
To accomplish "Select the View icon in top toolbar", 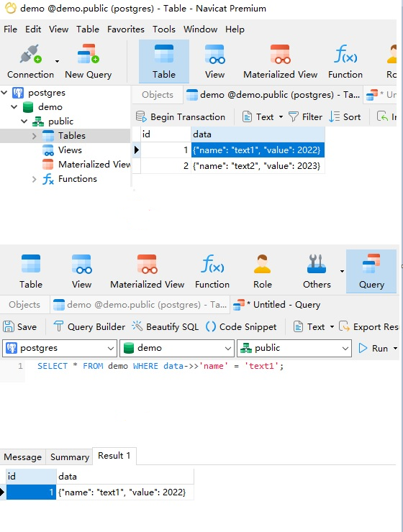I will pyautogui.click(x=214, y=62).
